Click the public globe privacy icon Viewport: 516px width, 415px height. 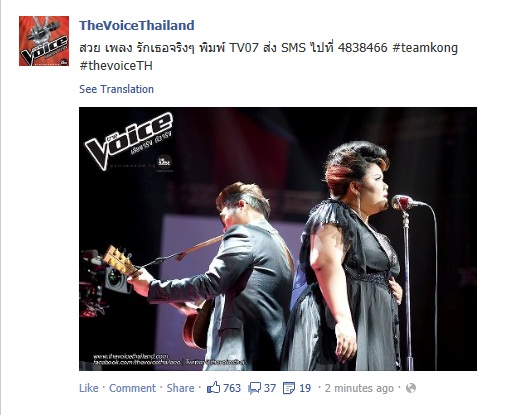point(411,388)
